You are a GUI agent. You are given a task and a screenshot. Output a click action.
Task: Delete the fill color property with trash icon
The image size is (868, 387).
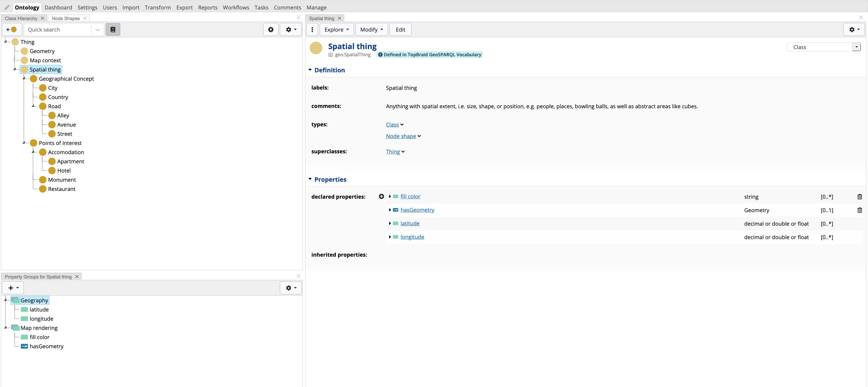pyautogui.click(x=859, y=197)
